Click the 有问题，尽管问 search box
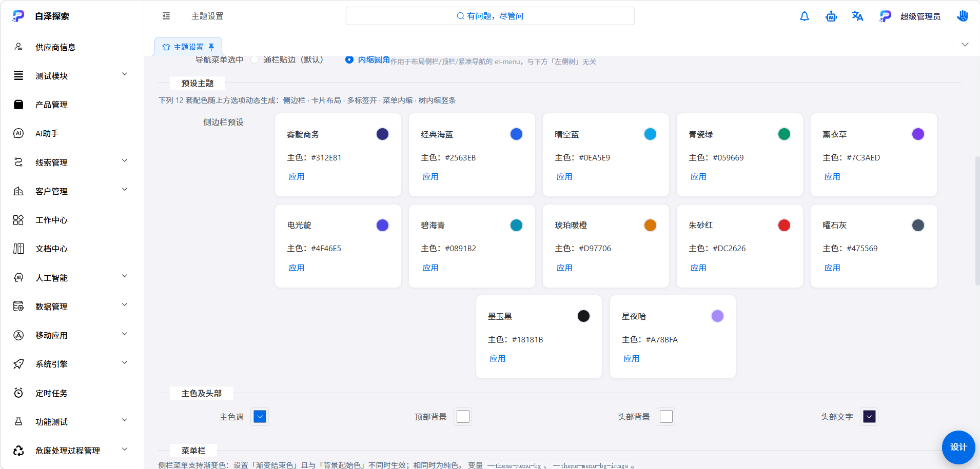 [x=490, y=16]
